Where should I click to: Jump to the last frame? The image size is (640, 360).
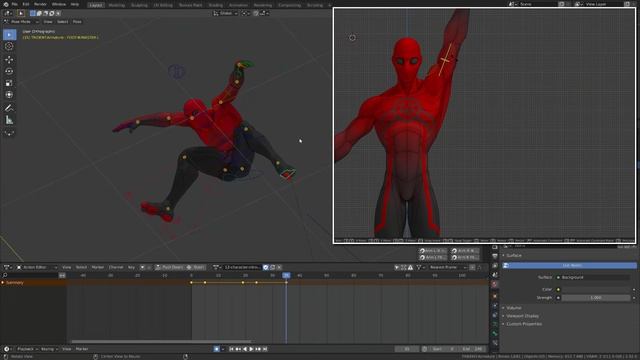(265, 349)
